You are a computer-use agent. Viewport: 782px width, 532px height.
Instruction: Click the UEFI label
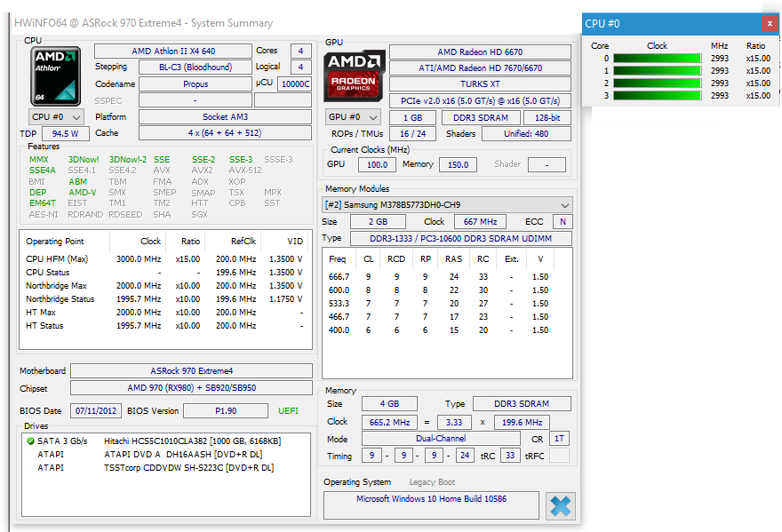pos(288,411)
